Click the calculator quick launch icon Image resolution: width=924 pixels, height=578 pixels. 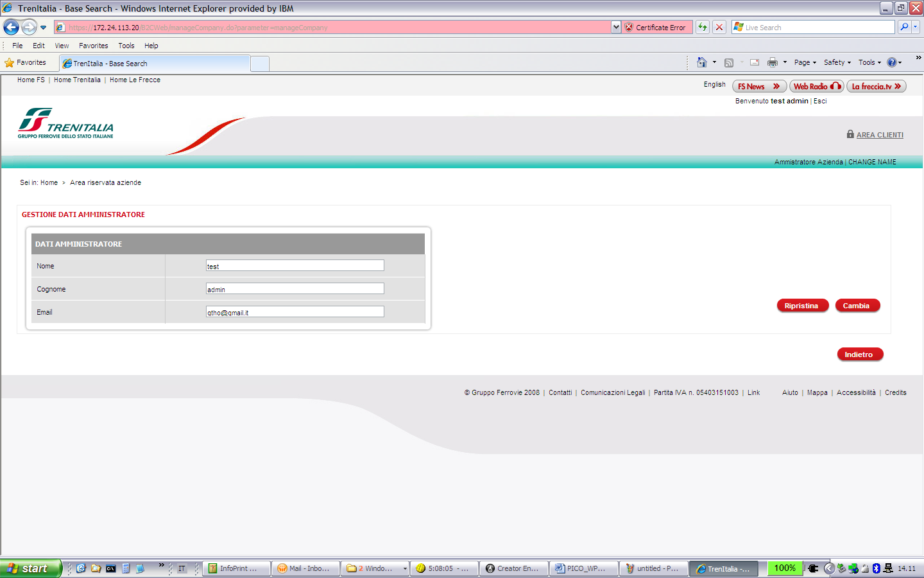[126, 568]
